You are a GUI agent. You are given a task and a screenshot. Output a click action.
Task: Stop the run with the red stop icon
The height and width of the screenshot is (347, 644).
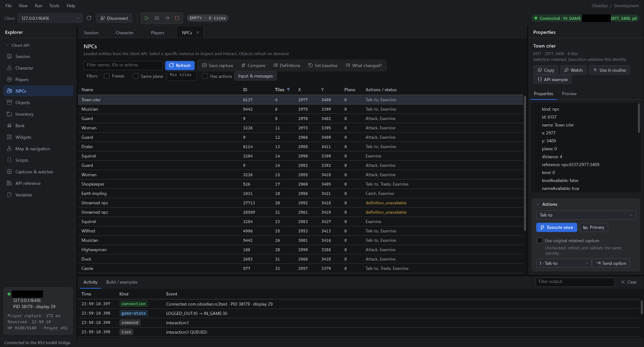click(177, 18)
